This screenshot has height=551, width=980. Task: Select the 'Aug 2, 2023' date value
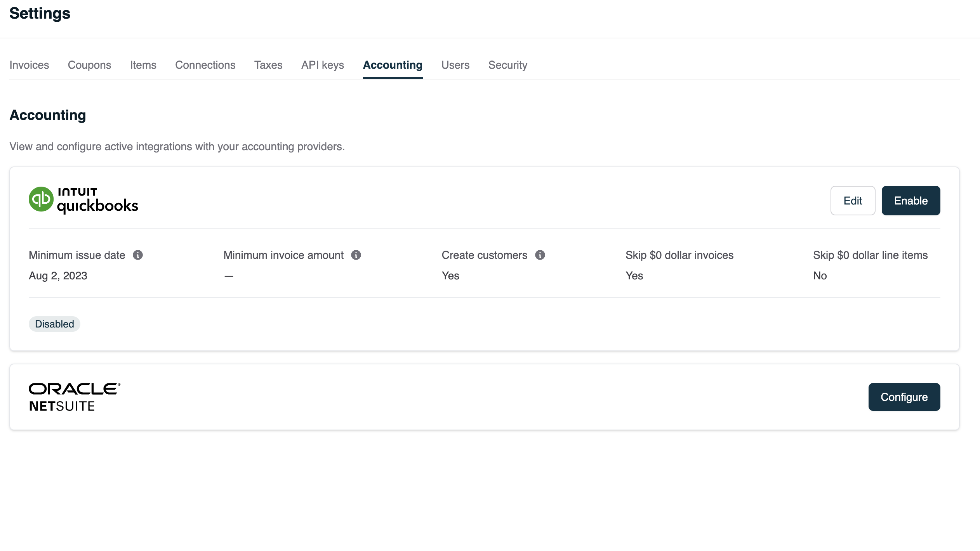tap(58, 275)
